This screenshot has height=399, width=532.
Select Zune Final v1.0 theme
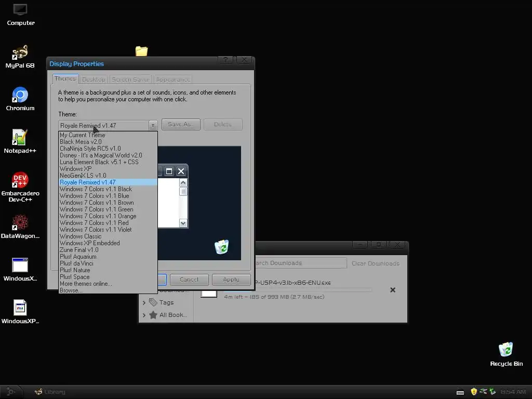[108, 250]
